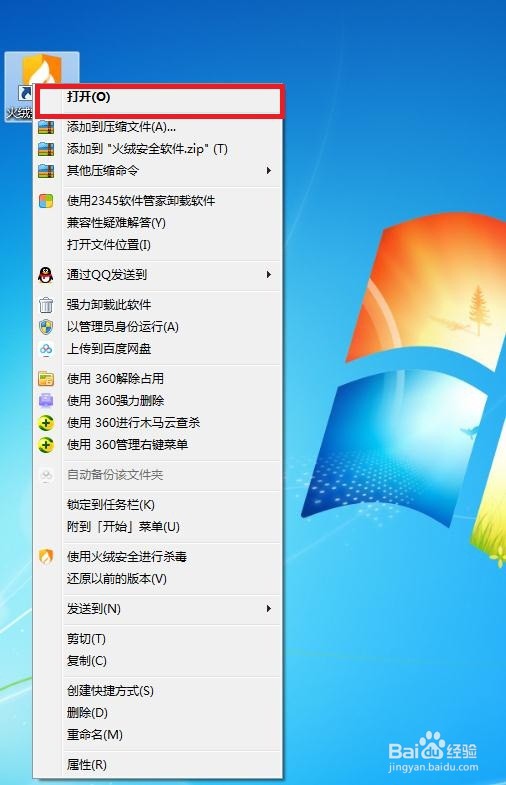Select the 火绒 desktop shortcut icon
The width and height of the screenshot is (506, 785).
pos(42,86)
